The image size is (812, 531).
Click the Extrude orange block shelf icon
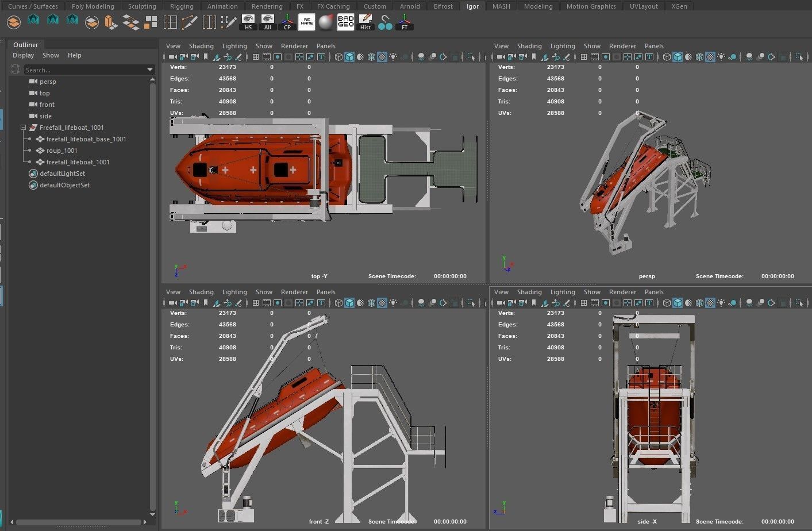[x=111, y=22]
